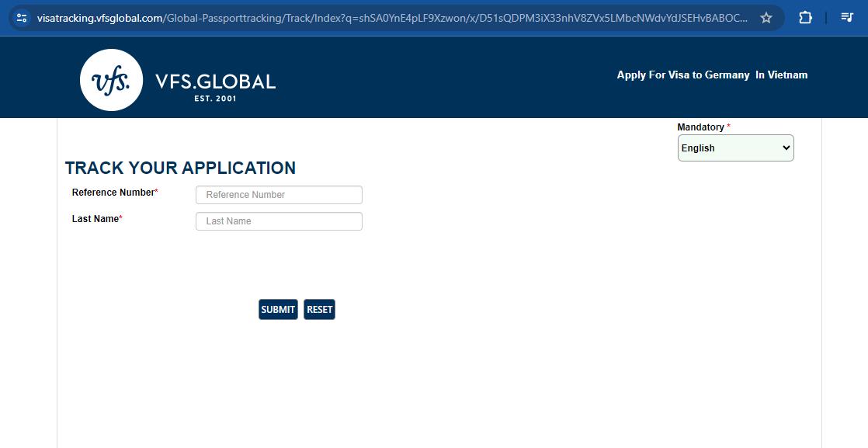The image size is (868, 448).
Task: Open the media control playlist icon
Action: pyautogui.click(x=847, y=18)
